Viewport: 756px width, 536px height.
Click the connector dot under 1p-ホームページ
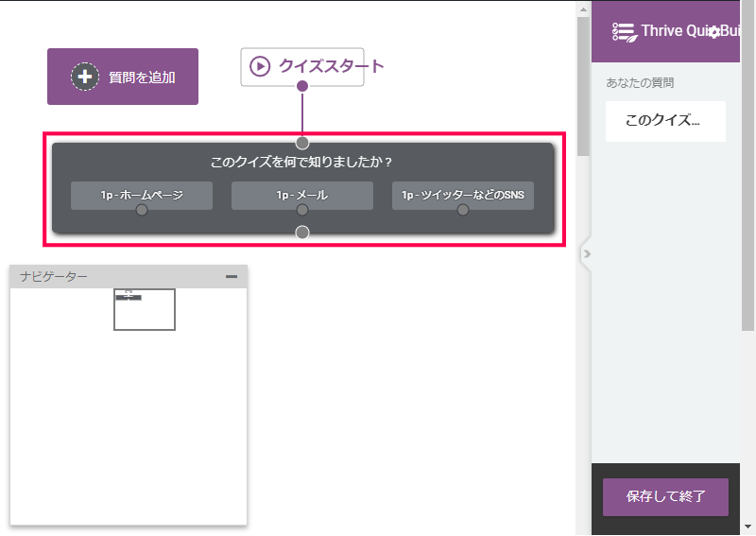pyautogui.click(x=142, y=210)
